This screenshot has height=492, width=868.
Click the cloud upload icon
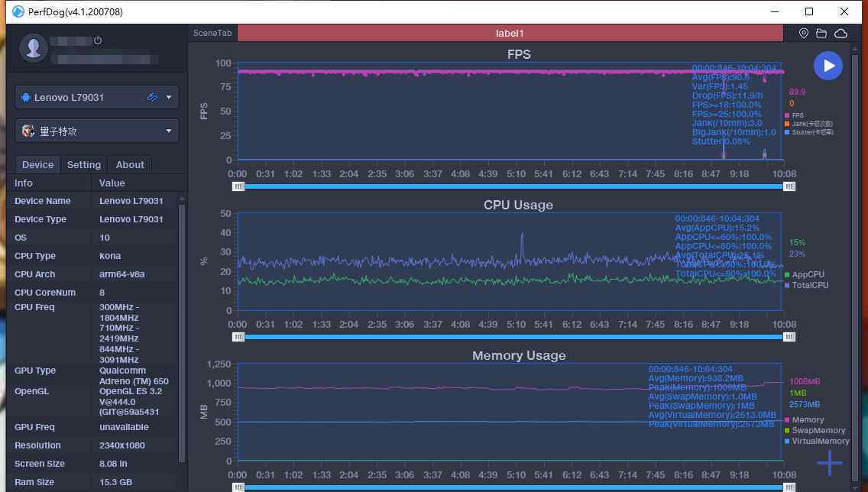click(840, 34)
